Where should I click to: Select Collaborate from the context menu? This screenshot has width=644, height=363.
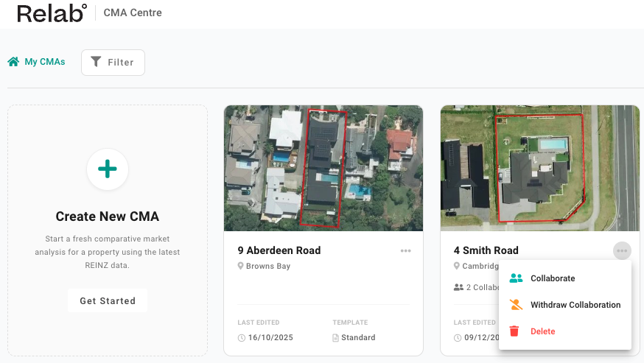click(x=553, y=278)
